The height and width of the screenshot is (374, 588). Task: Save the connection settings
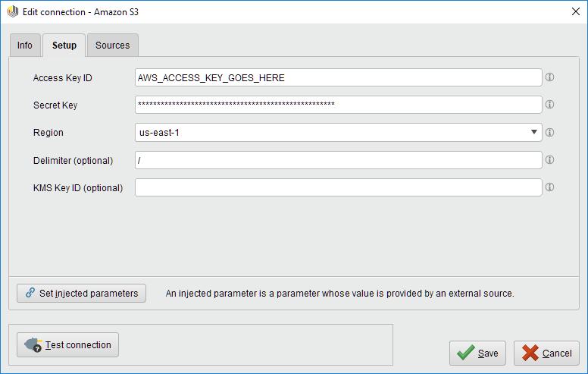pos(478,353)
